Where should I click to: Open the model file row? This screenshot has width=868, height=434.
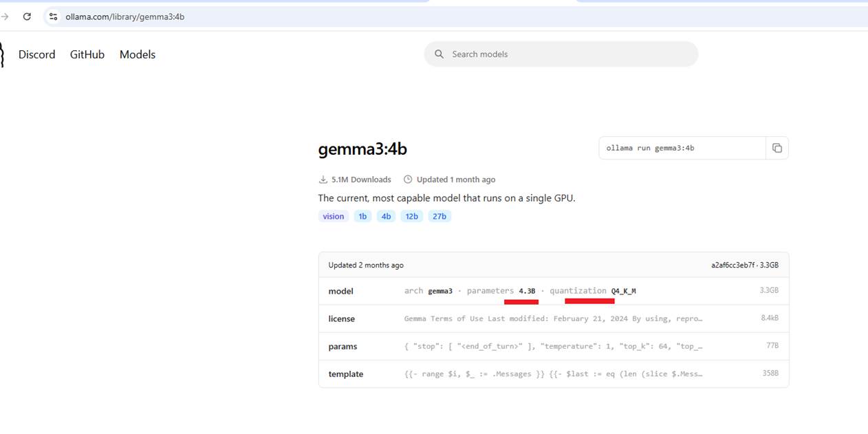click(x=554, y=291)
